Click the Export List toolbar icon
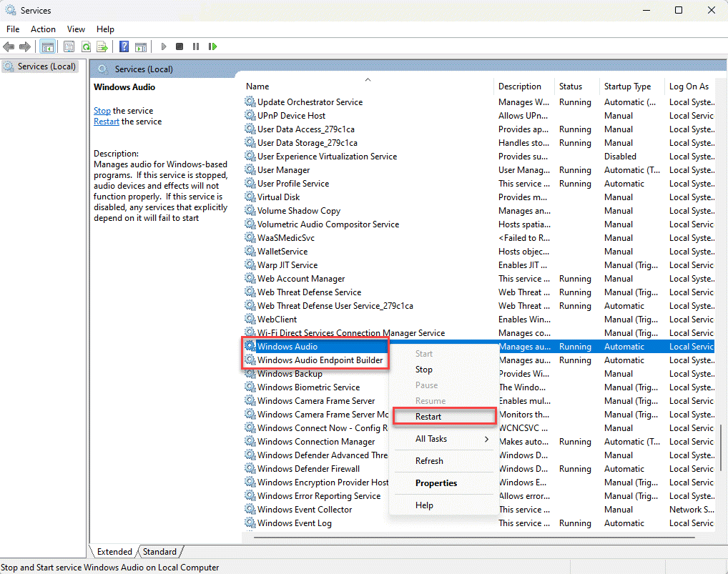Viewport: 728px width, 574px height. (102, 46)
